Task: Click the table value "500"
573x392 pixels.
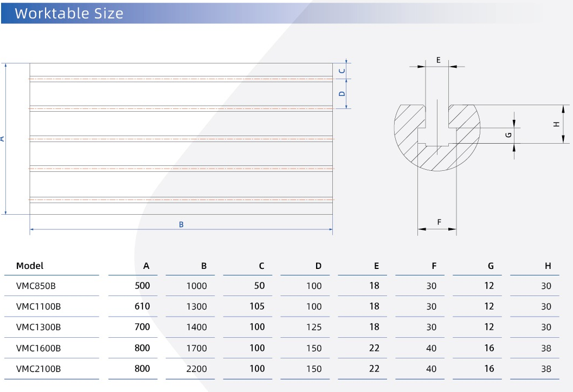Action: coord(142,286)
